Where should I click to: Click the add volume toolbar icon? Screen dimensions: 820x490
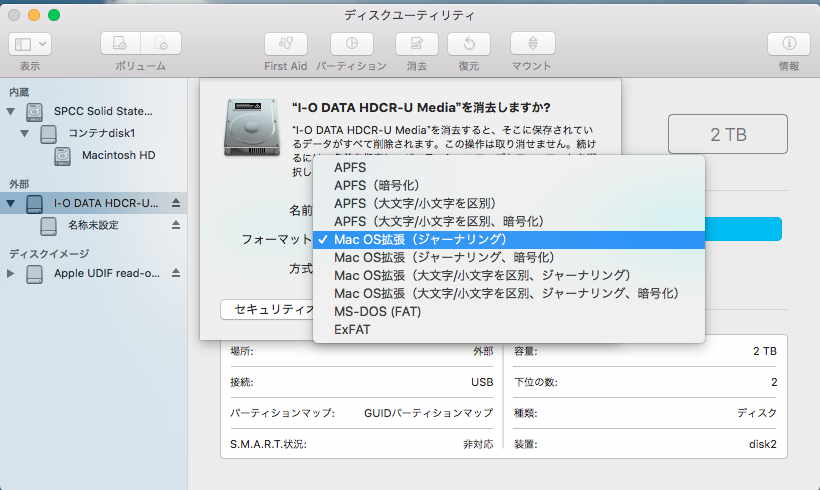tap(121, 43)
